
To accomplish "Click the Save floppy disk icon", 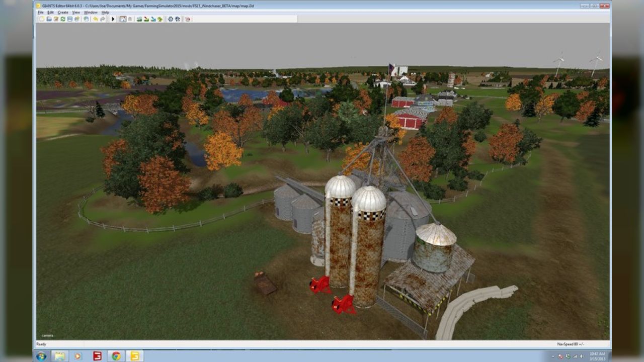I will (69, 19).
